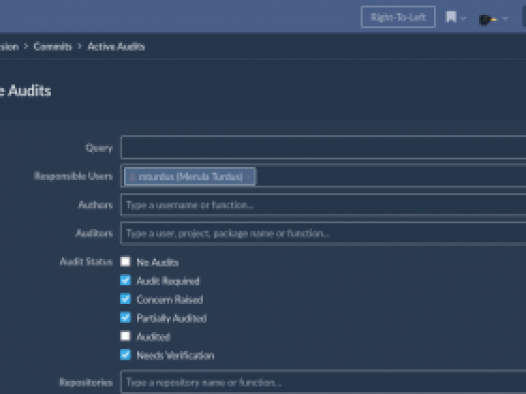Uncheck the Partially Audited checkbox
The height and width of the screenshot is (394, 526).
(x=125, y=317)
